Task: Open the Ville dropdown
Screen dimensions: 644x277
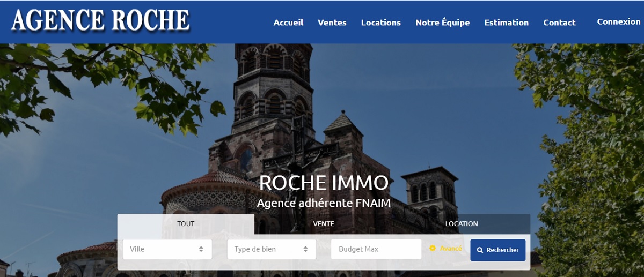Action: (x=167, y=249)
